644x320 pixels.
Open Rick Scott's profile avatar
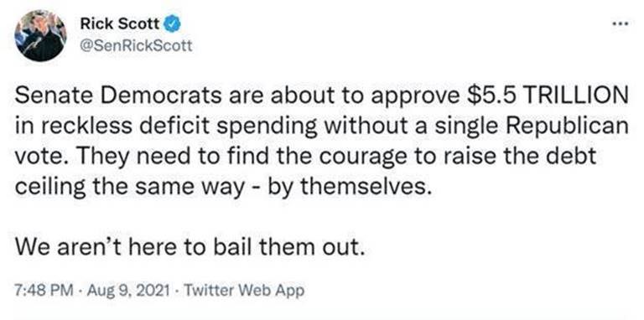click(x=40, y=36)
